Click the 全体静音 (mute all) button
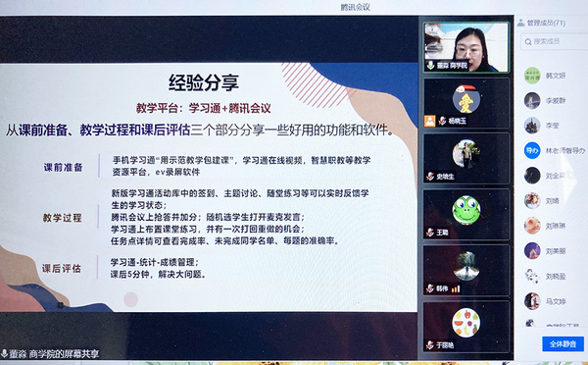This screenshot has height=365, width=588. pyautogui.click(x=563, y=344)
